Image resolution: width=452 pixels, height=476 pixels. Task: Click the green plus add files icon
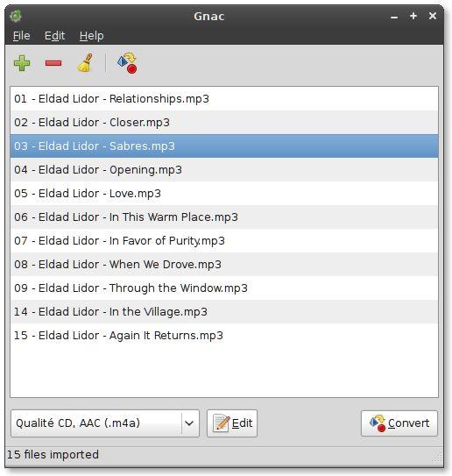(22, 63)
